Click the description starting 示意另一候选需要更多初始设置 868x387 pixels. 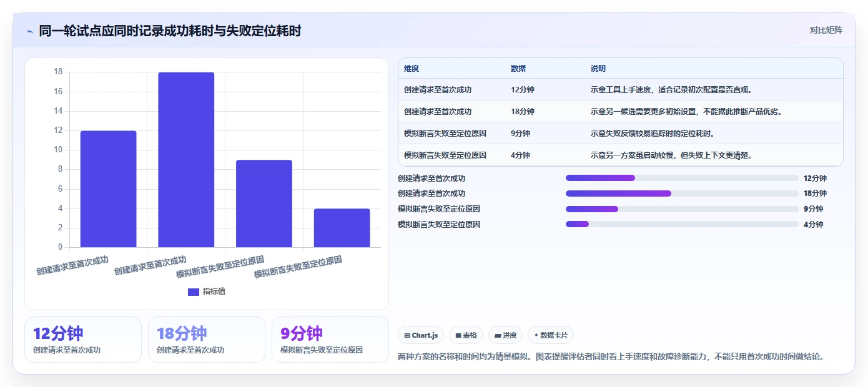click(x=686, y=112)
